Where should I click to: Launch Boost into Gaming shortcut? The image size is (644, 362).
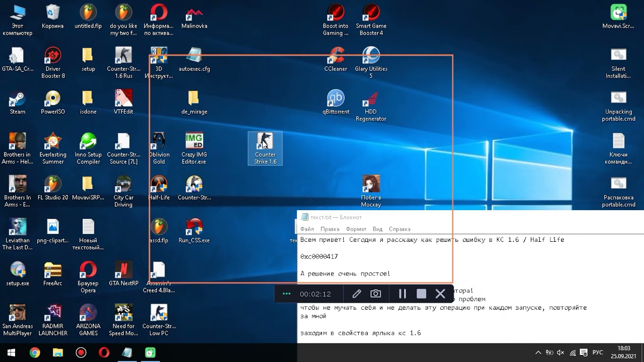[336, 20]
